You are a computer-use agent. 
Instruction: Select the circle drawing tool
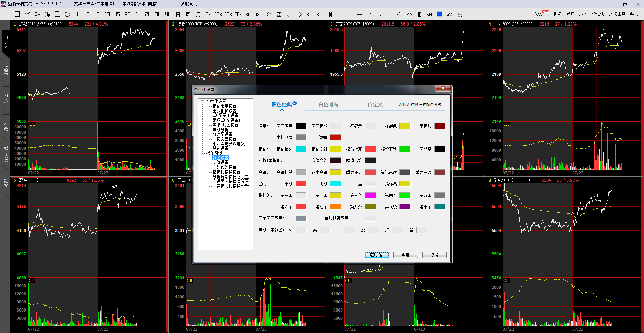[399, 15]
